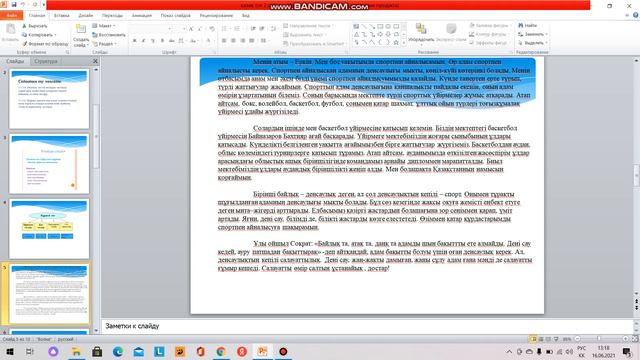Toggle strikethrough in Шрифт group
Viewport: 640px width, 360px height.
coord(171,41)
